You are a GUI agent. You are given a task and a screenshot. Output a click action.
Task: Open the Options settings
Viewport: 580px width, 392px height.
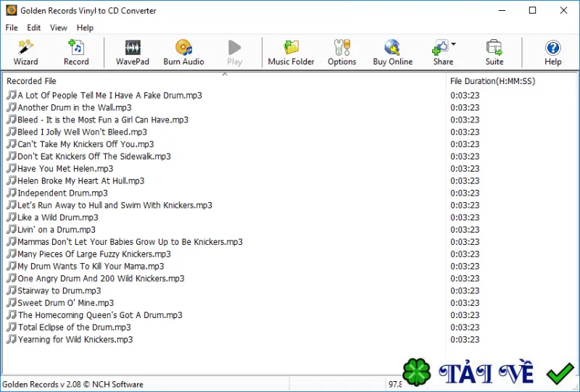pyautogui.click(x=341, y=52)
